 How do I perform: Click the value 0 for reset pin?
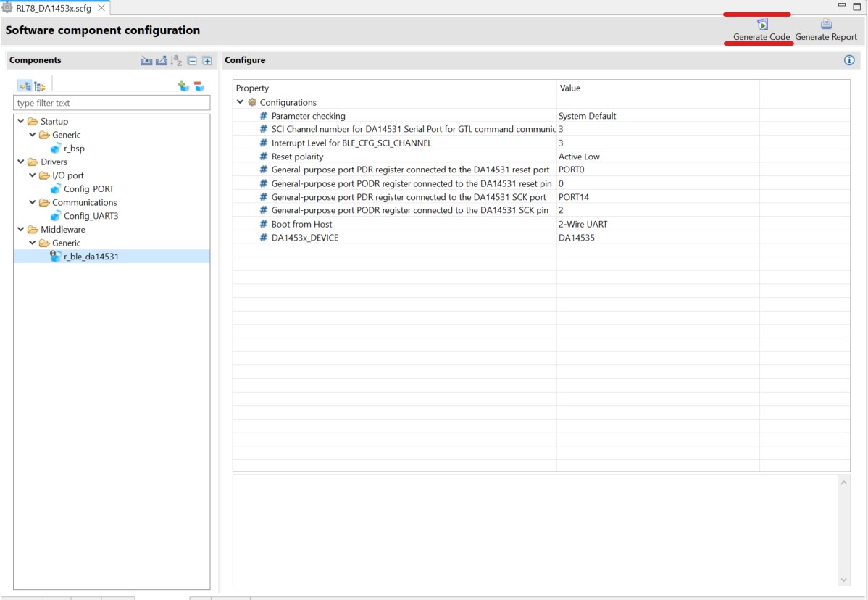pyautogui.click(x=561, y=184)
